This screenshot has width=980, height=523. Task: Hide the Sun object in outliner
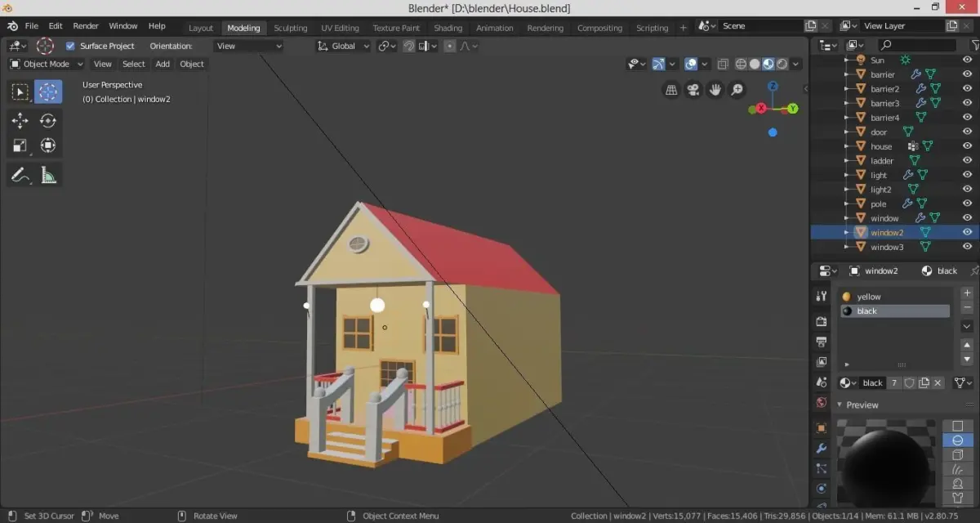click(x=967, y=60)
